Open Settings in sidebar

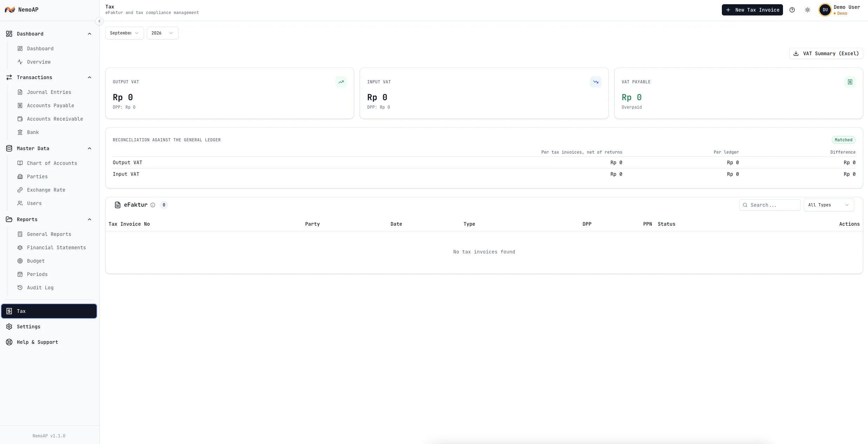[49, 327]
